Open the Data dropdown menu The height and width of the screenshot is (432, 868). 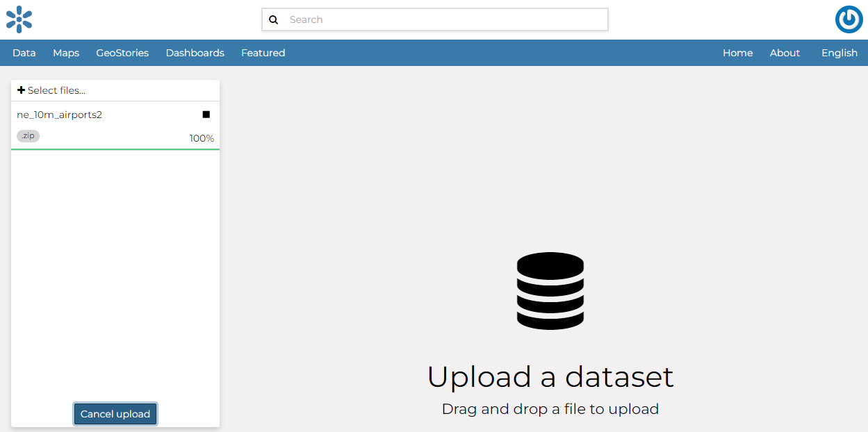click(x=24, y=53)
